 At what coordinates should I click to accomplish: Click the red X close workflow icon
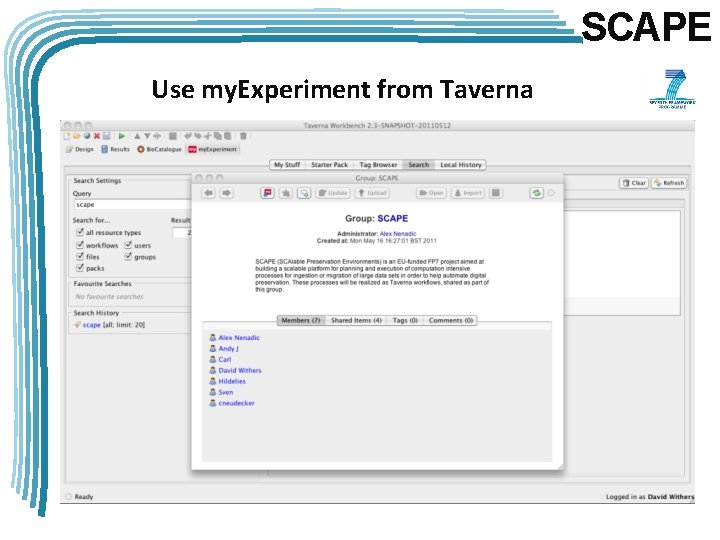click(x=97, y=136)
